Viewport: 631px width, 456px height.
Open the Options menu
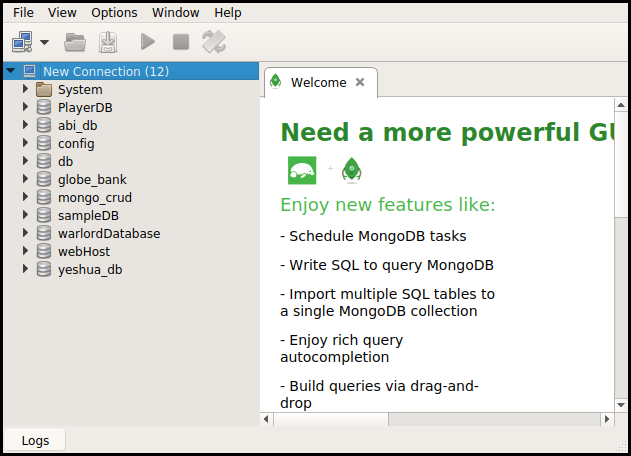click(114, 13)
